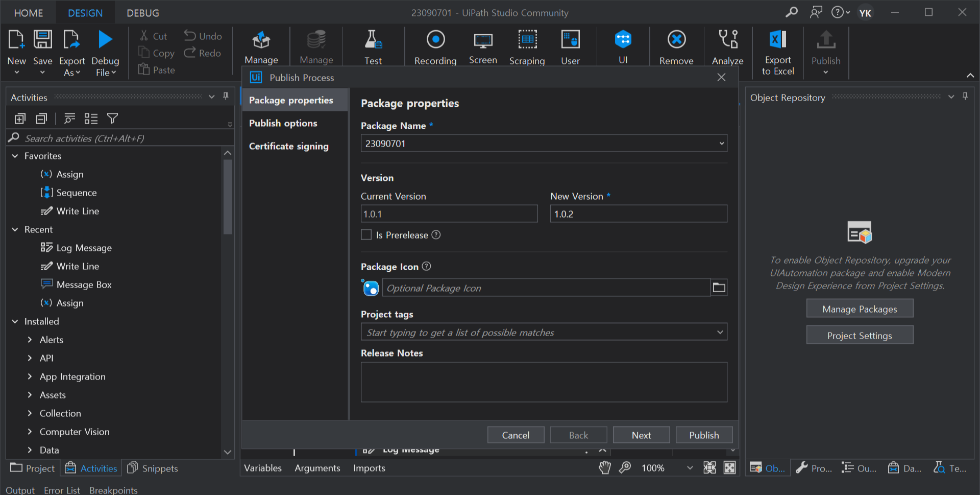
Task: Open the Variables panel
Action: 263,468
